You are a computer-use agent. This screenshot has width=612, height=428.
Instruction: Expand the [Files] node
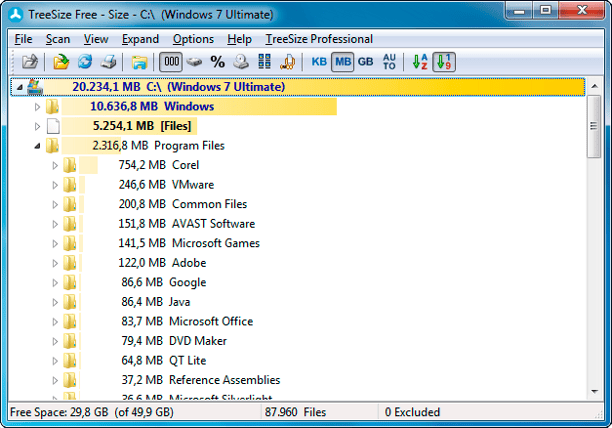(37, 126)
